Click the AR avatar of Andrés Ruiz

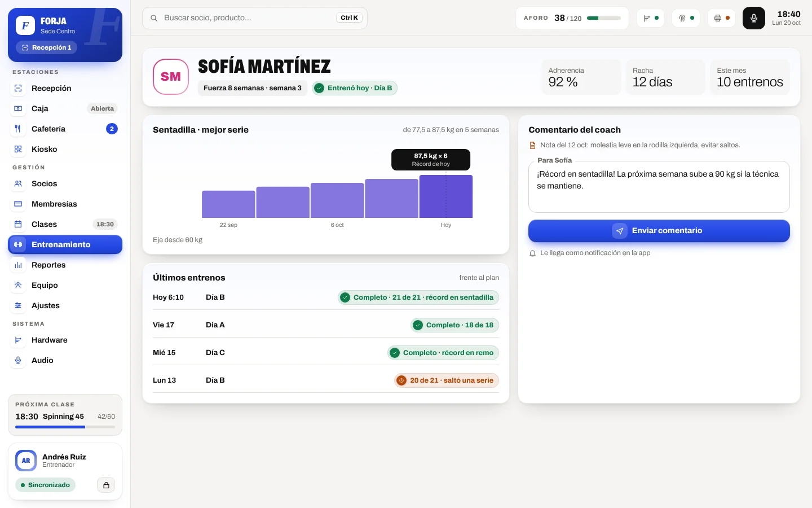[26, 461]
